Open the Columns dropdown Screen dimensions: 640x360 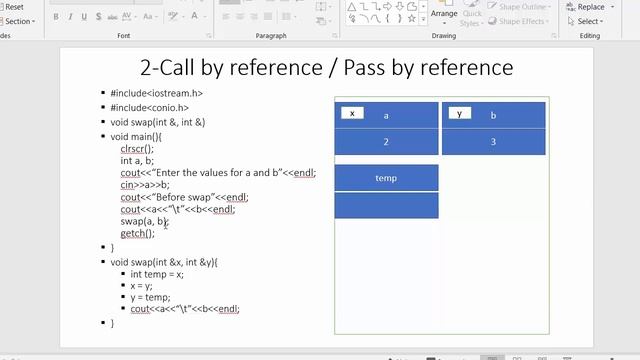pos(289,17)
